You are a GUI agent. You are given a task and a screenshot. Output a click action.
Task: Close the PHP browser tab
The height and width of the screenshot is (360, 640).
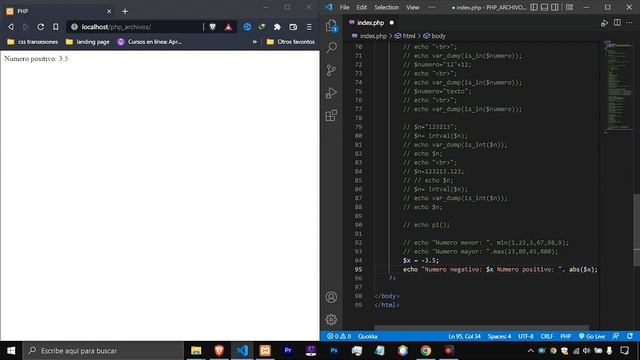click(109, 11)
